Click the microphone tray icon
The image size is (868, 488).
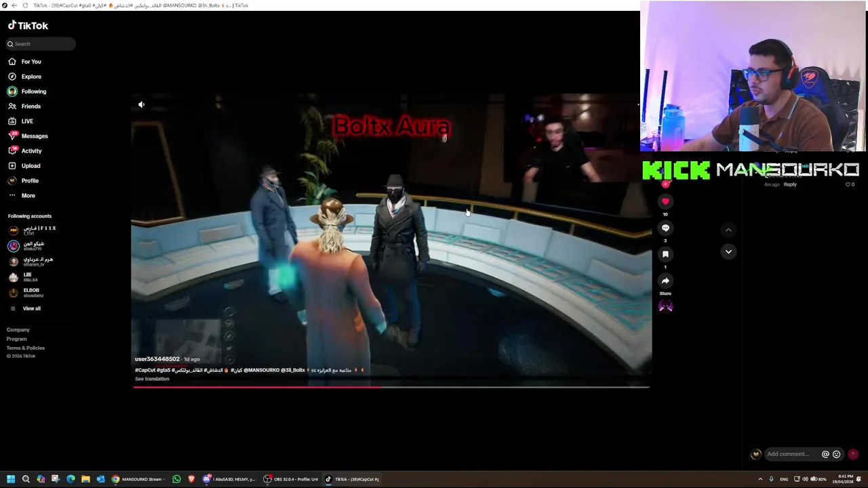(771, 479)
